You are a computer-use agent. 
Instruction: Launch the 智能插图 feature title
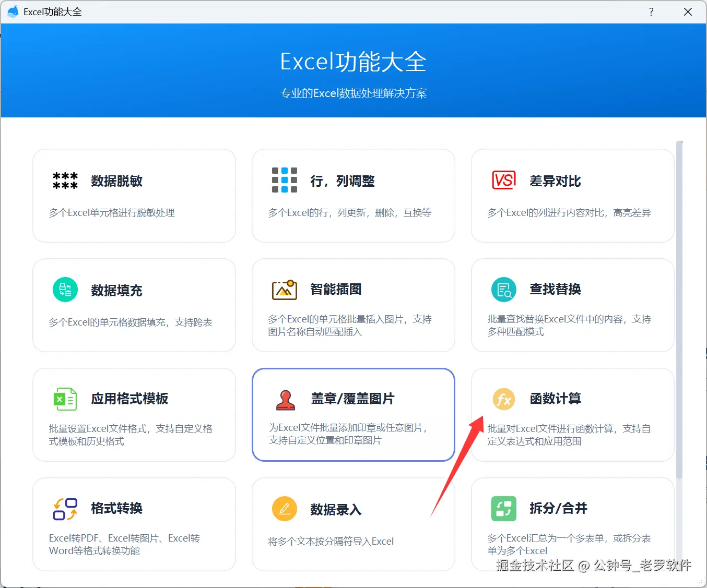tap(336, 289)
